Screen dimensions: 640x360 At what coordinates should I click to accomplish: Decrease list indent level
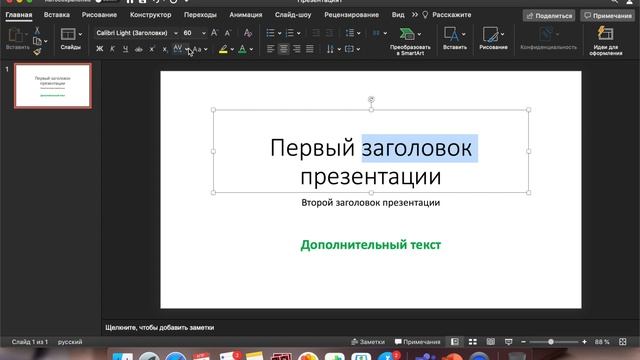pyautogui.click(x=316, y=33)
